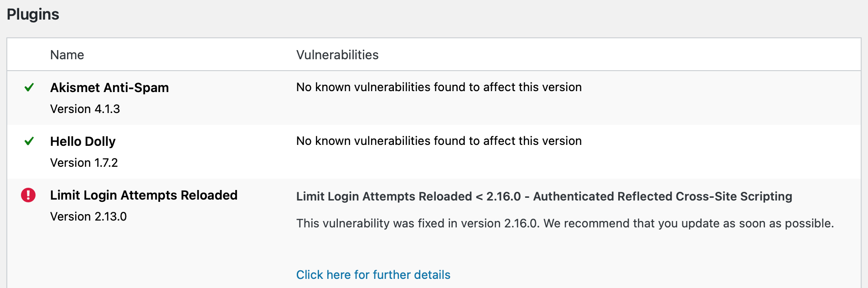Click the red alert icon for Limit Login Attempts
Screen dimensions: 868x288
pos(28,195)
